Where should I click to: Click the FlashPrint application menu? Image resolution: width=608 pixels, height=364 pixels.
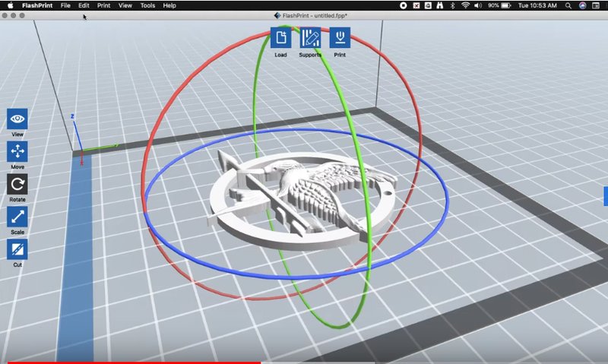coord(36,5)
